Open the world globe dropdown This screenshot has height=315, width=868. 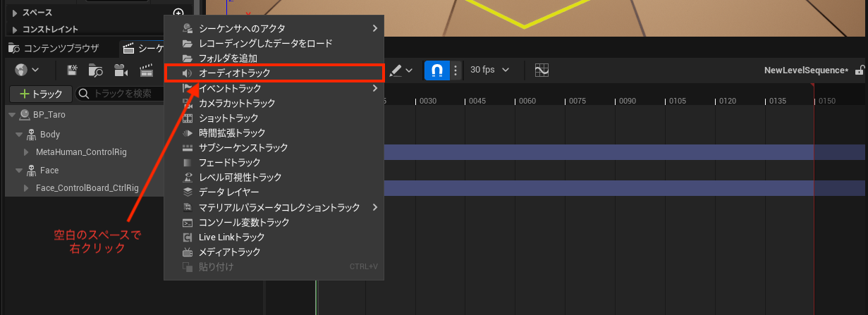point(27,70)
